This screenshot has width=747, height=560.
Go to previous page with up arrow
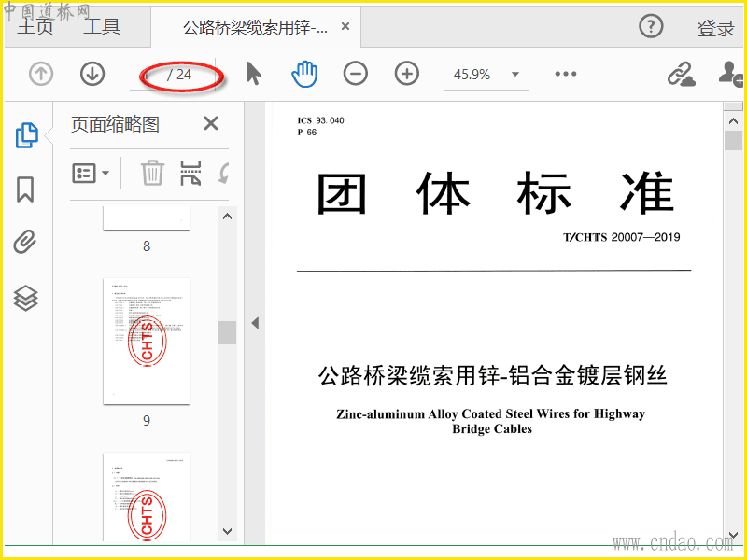40,74
